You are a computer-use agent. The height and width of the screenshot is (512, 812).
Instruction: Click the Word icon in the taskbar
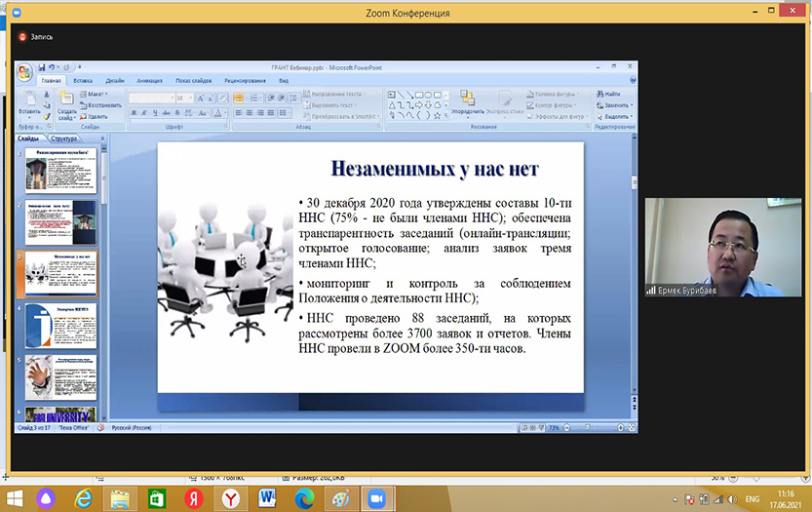[266, 497]
